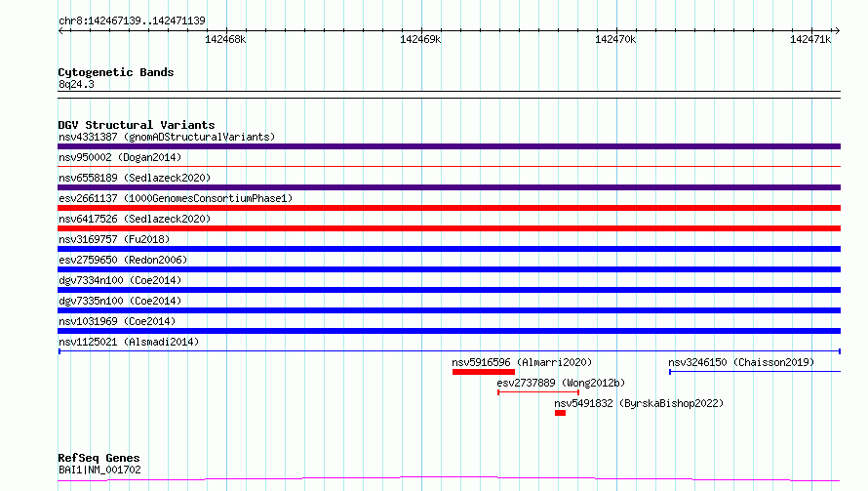Click the chr8:142467139..142471139 coordinate label

(132, 20)
